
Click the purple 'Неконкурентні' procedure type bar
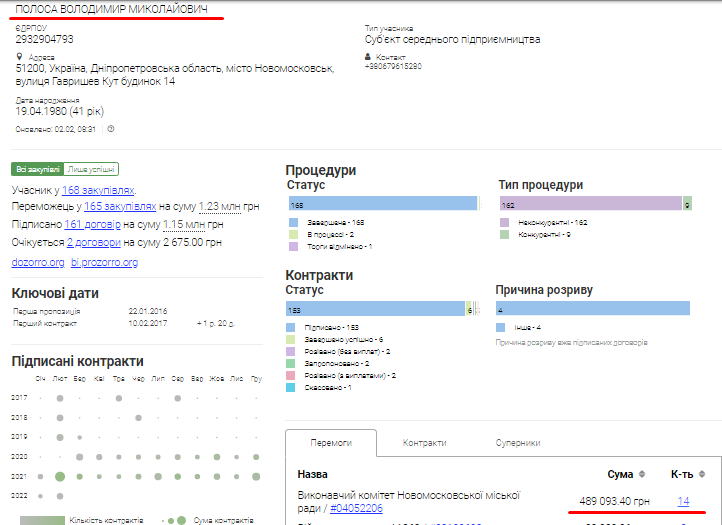590,204
